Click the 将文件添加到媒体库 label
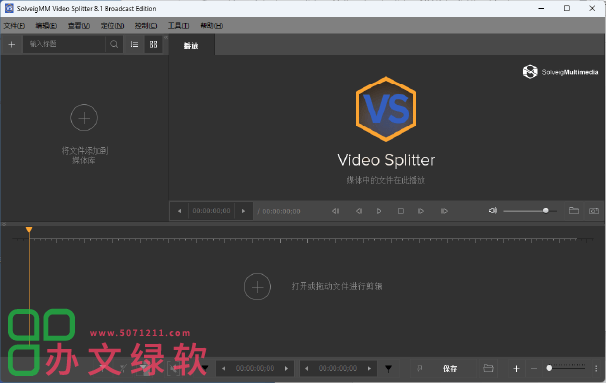Screen dimensions: 606x383 (x=85, y=155)
